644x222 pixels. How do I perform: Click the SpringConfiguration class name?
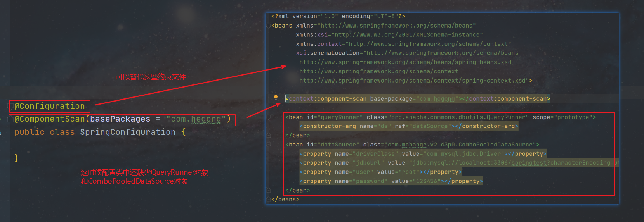coord(128,132)
